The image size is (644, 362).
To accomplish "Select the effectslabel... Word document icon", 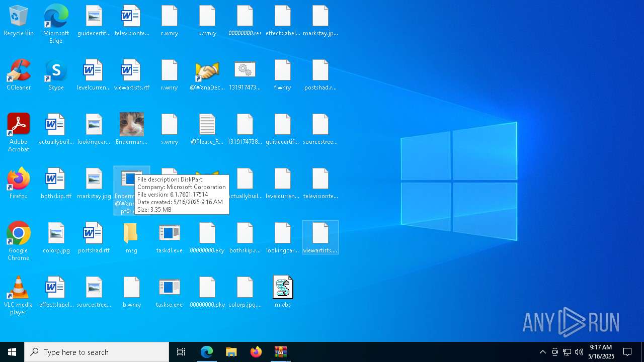I will click(56, 293).
